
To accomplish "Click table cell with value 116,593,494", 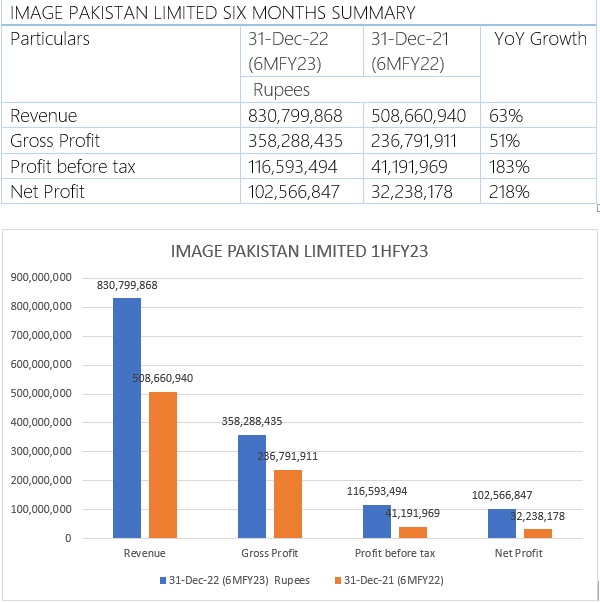I will pyautogui.click(x=302, y=166).
